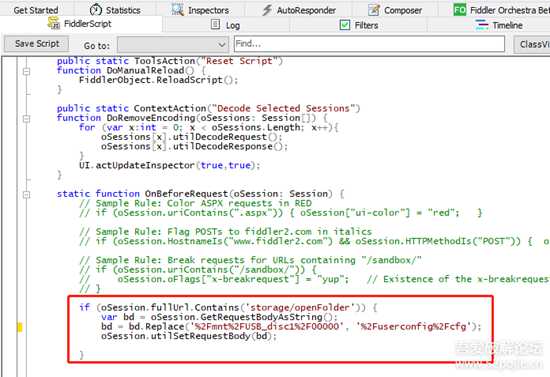This screenshot has width=550, height=377.
Task: Click the green Fiddler Orchestra FO icon
Action: pyautogui.click(x=460, y=9)
